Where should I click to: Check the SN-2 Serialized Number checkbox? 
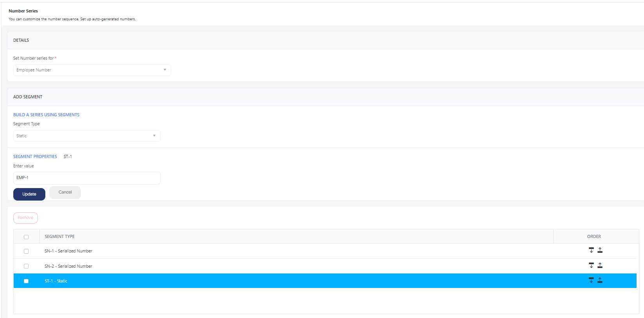(x=26, y=266)
